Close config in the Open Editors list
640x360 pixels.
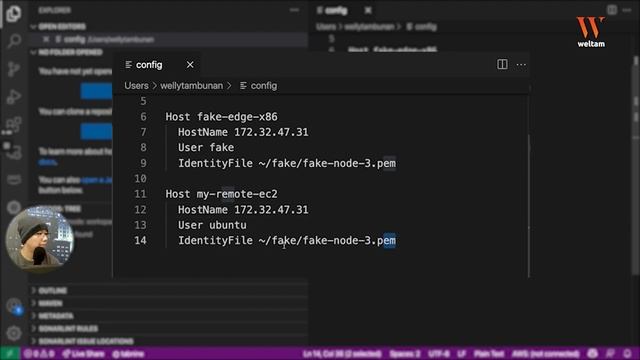[46, 39]
